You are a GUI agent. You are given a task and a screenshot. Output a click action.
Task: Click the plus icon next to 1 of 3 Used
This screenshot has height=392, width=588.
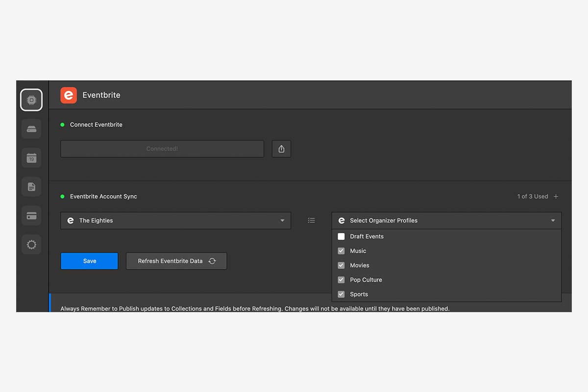pos(556,196)
